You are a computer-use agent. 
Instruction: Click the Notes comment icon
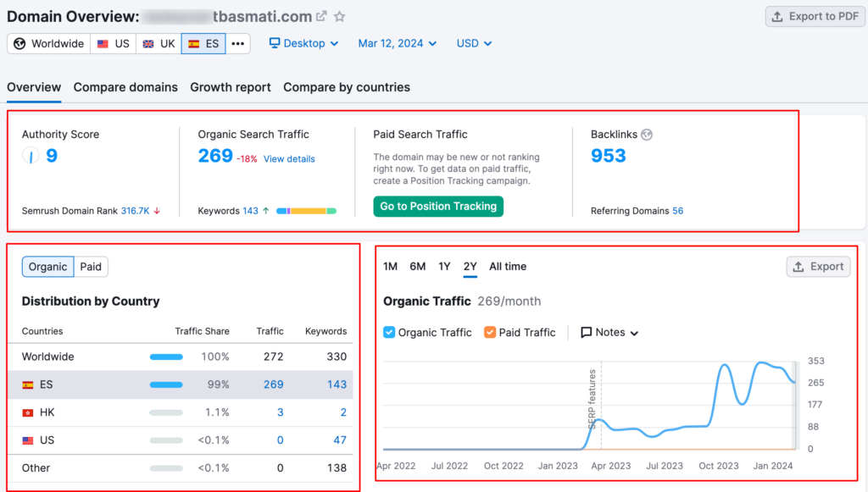[x=586, y=332]
